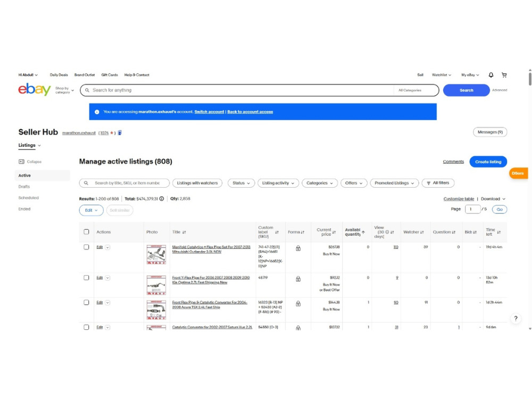Viewport: 532px width, 399px height.
Task: Expand the Status filter dropdown
Action: point(241,183)
